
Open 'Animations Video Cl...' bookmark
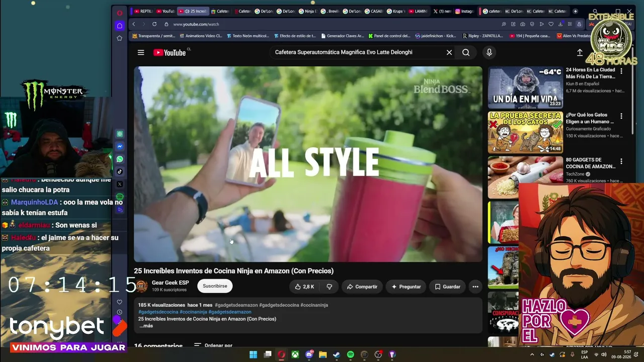tap(200, 36)
